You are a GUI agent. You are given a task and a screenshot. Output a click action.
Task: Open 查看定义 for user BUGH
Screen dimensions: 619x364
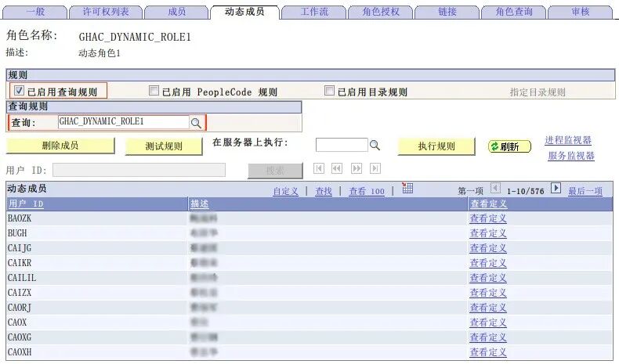pyautogui.click(x=488, y=233)
